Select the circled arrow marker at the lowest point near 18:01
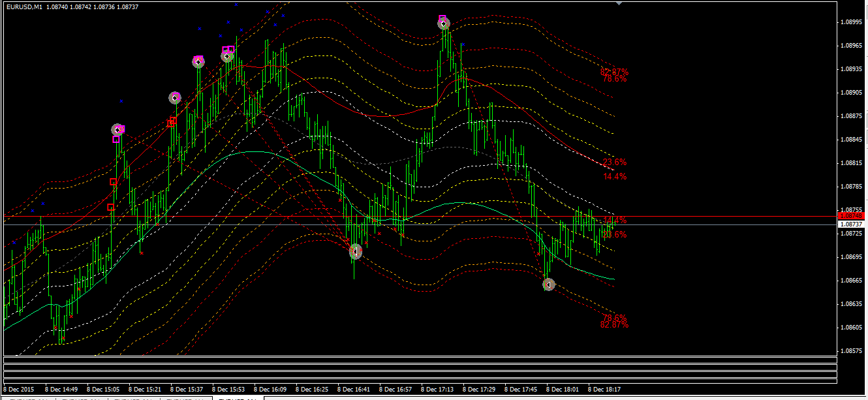This screenshot has height=400, width=868. click(548, 285)
